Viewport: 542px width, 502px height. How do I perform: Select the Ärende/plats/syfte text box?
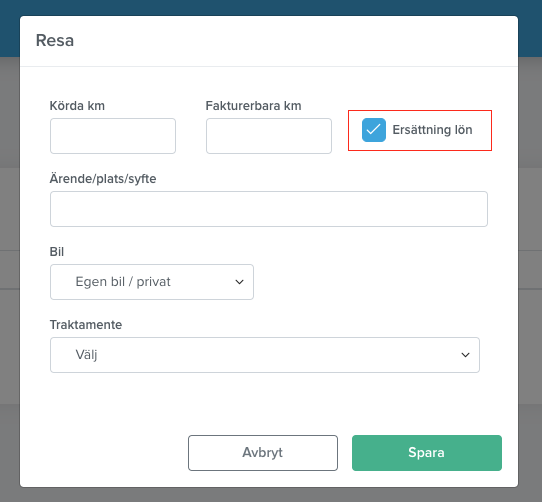(x=269, y=209)
